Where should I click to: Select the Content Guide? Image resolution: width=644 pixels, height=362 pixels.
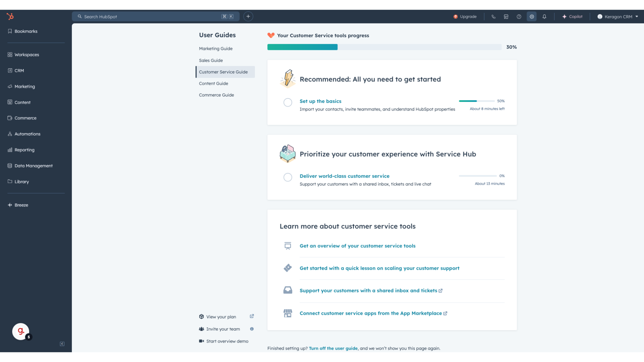(x=213, y=83)
